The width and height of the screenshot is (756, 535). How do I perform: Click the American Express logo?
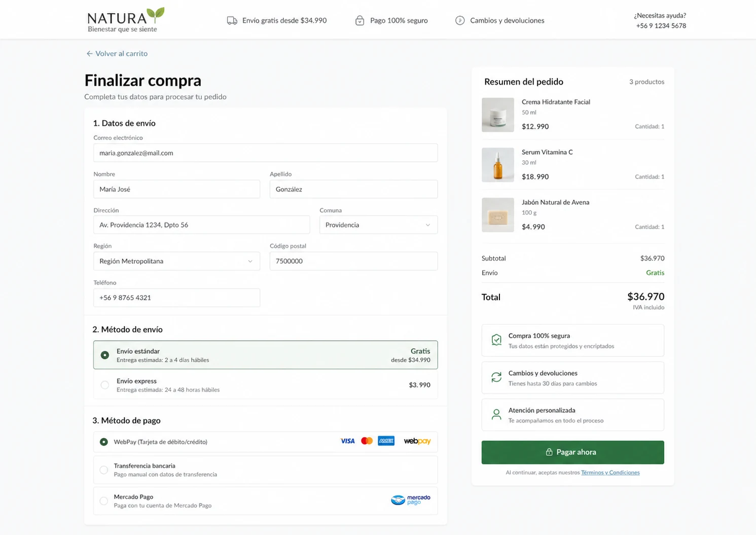386,441
